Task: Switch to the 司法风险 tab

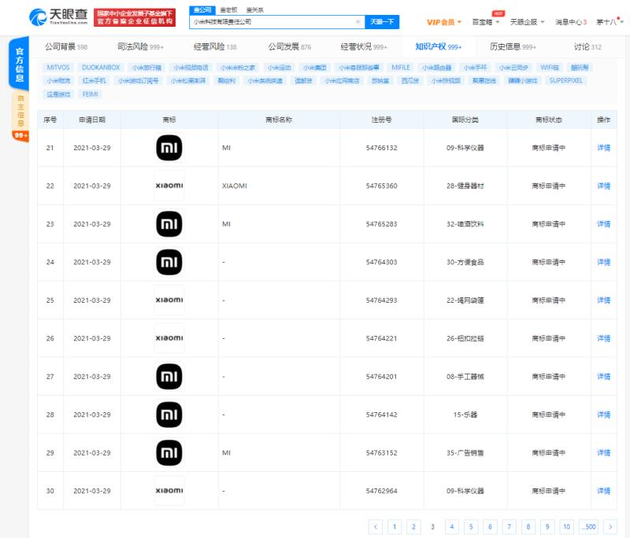Action: coord(140,47)
